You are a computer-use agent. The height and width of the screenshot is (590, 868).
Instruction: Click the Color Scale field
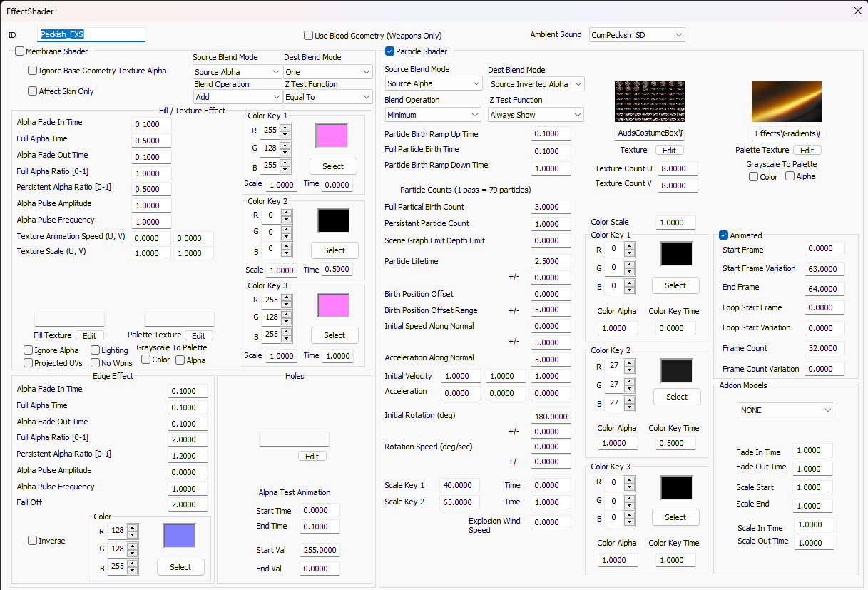click(x=675, y=223)
